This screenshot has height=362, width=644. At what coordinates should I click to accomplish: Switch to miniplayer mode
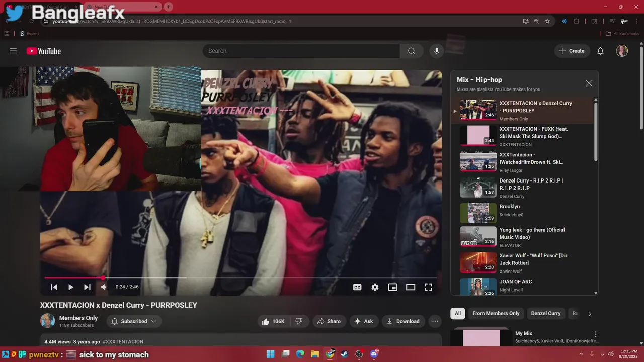click(392, 287)
